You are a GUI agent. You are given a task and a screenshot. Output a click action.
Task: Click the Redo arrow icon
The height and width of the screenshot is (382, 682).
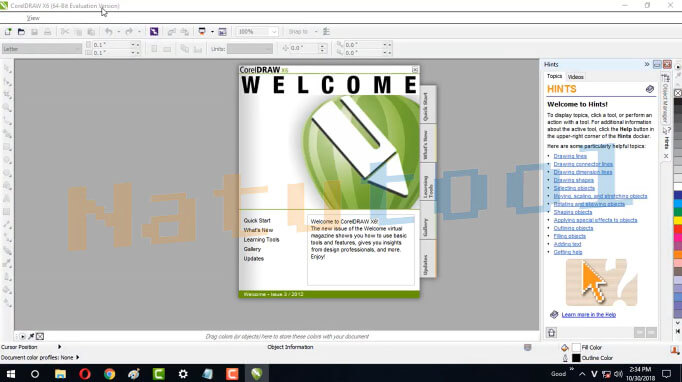(129, 32)
